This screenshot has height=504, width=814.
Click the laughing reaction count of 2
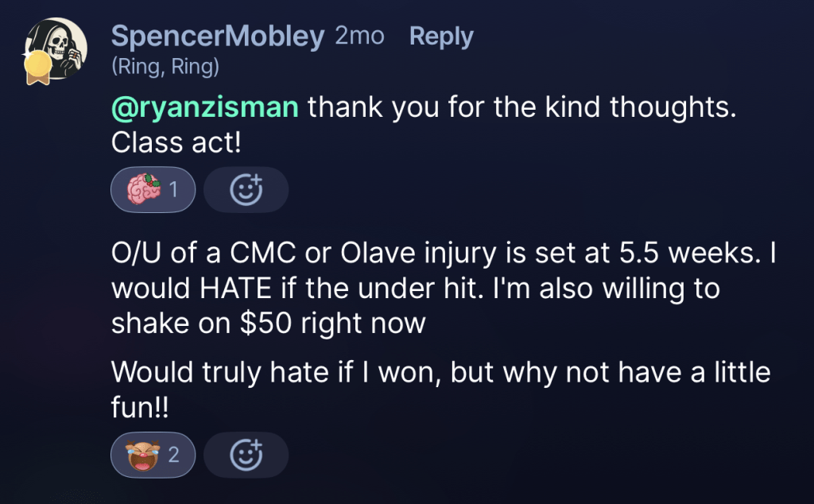coord(172,455)
